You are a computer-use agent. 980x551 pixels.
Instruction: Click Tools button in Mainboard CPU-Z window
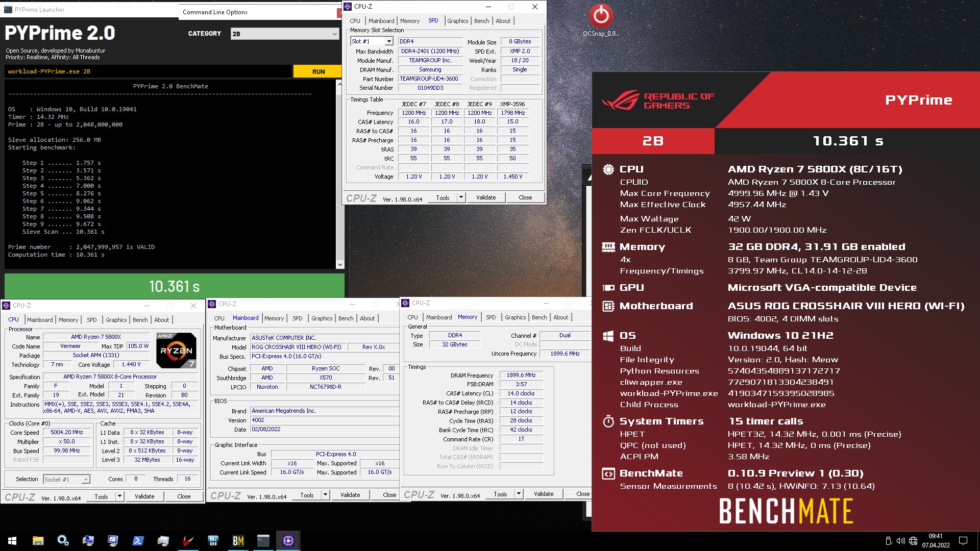(307, 495)
